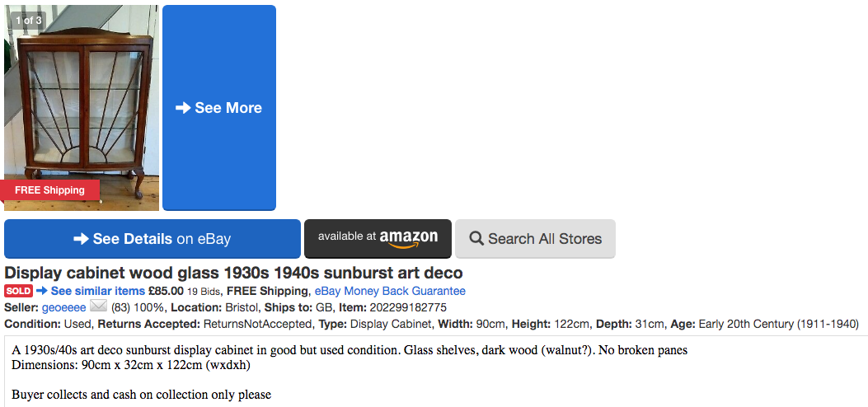Click the red SOLD badge
This screenshot has height=407, width=868.
18,291
